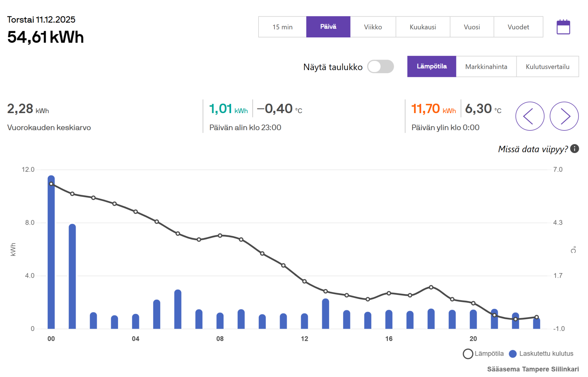Show Kulutusvertailu overlay

[547, 66]
